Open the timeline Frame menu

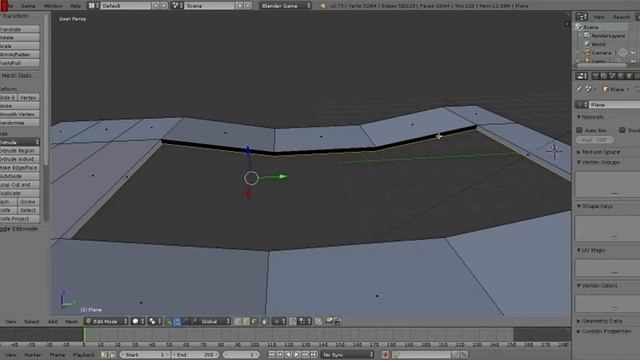[57, 355]
